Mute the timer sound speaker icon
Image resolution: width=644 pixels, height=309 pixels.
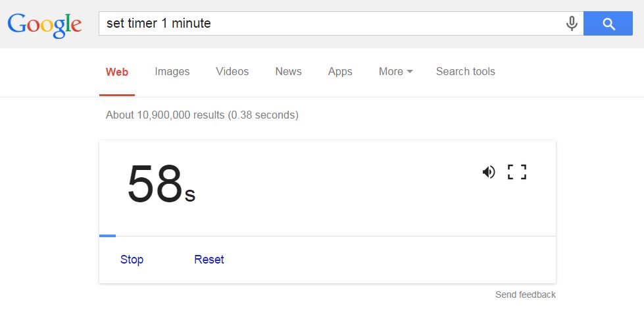(x=488, y=172)
